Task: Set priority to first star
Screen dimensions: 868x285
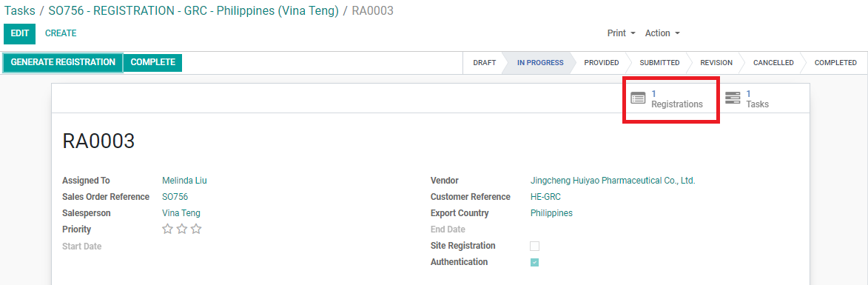Action: 168,229
